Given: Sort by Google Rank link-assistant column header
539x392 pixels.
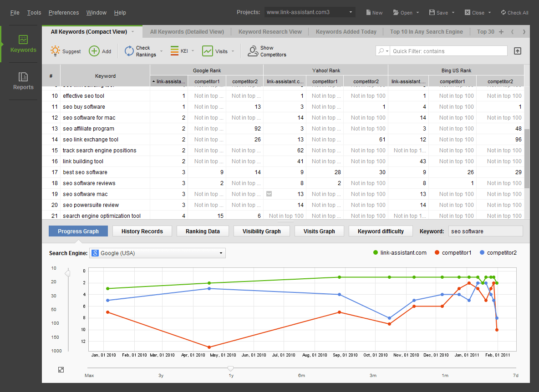Looking at the screenshot, I should point(169,81).
